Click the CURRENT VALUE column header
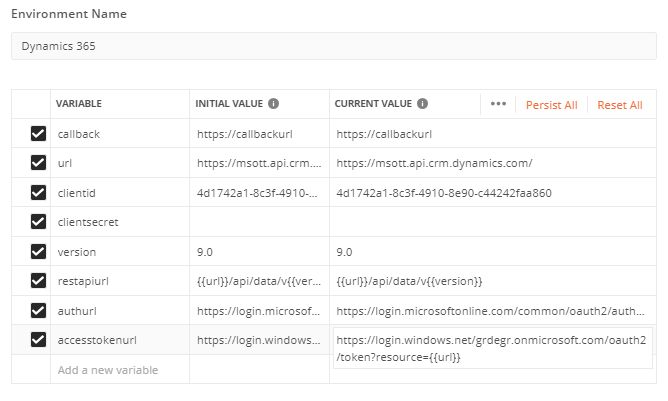This screenshot has width=668, height=401. pos(373,104)
